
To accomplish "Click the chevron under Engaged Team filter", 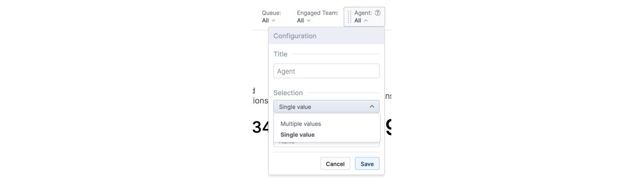I will 308,21.
